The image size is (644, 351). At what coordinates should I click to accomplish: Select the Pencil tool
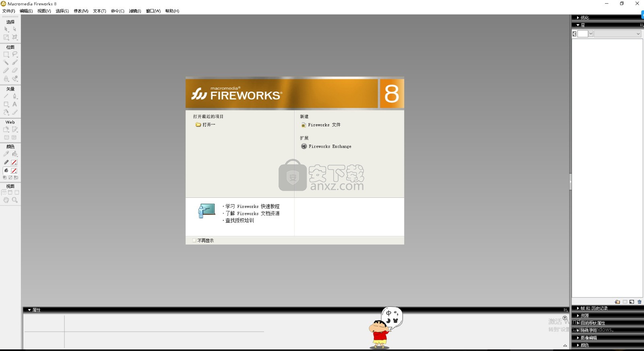[6, 70]
